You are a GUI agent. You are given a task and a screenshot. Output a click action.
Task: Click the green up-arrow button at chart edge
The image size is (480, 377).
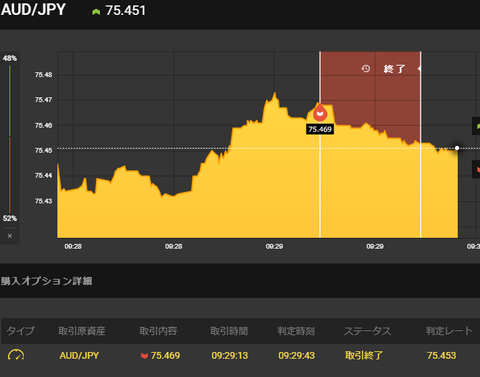pos(476,126)
